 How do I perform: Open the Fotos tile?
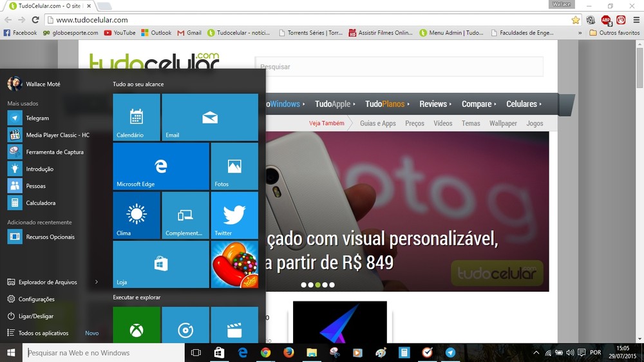234,166
